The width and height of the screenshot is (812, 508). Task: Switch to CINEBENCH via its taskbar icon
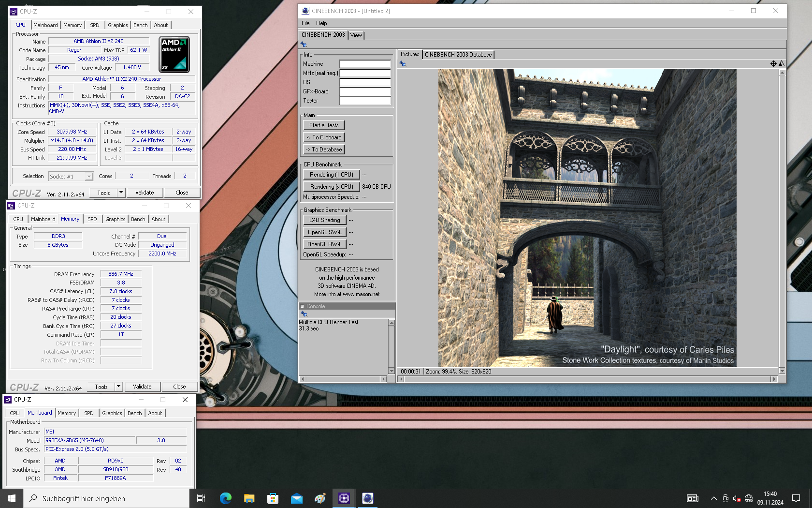coord(367,498)
